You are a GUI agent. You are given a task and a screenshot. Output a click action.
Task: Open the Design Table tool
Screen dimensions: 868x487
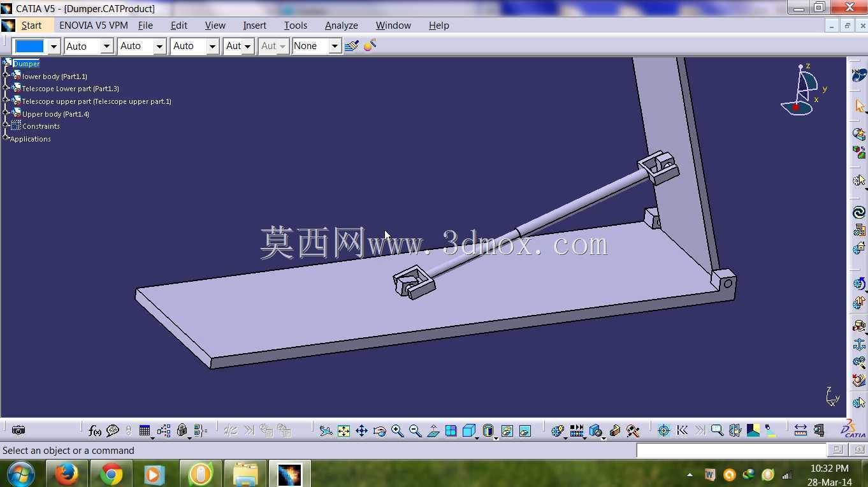click(145, 431)
